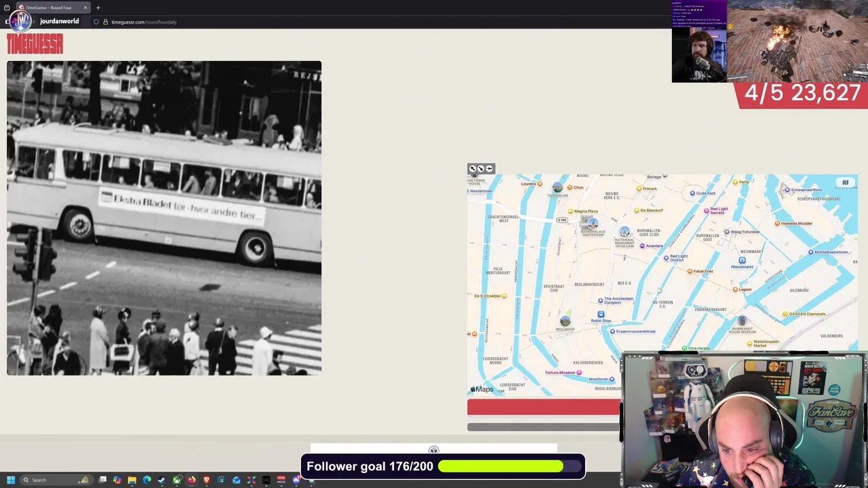
Task: Click the lock icon in the address bar
Action: coord(105,22)
